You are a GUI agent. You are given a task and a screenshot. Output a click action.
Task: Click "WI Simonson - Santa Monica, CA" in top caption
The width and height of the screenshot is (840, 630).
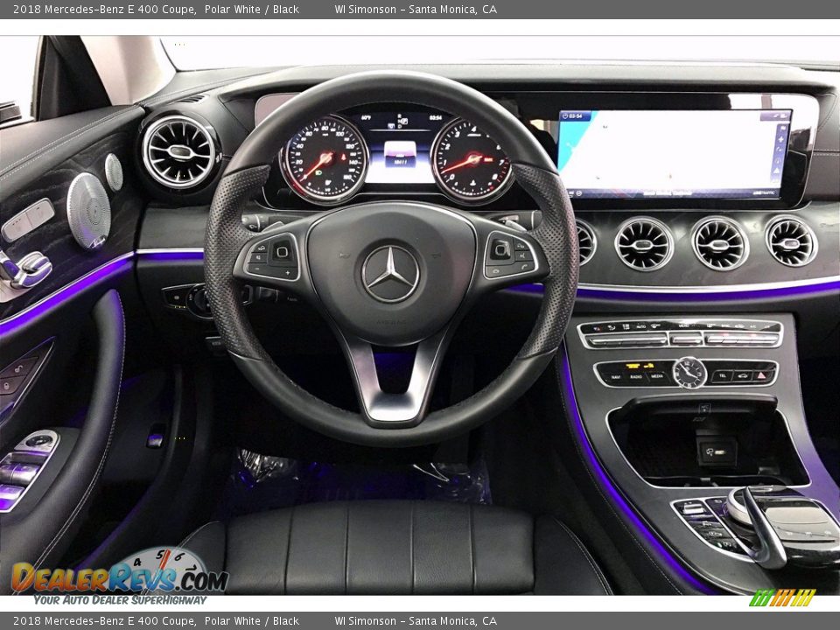click(416, 9)
